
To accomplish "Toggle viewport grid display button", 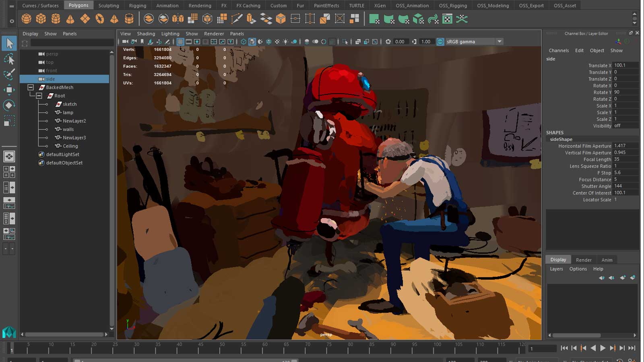I will pos(180,41).
